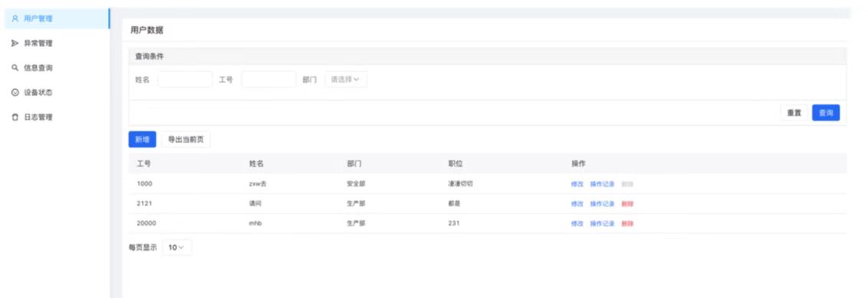Open the 每页显示 10 page-size dropdown
Viewport: 868px width, 298px height.
tap(177, 247)
